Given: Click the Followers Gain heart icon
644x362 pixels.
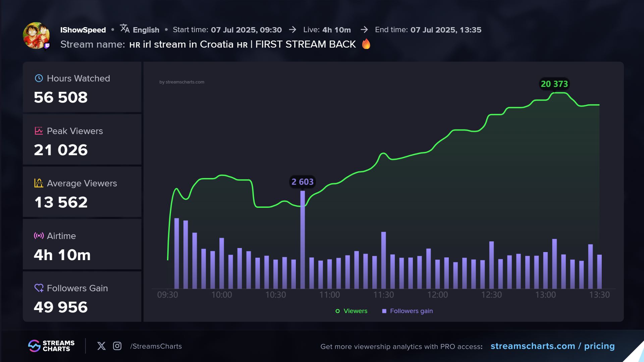Looking at the screenshot, I should [39, 288].
